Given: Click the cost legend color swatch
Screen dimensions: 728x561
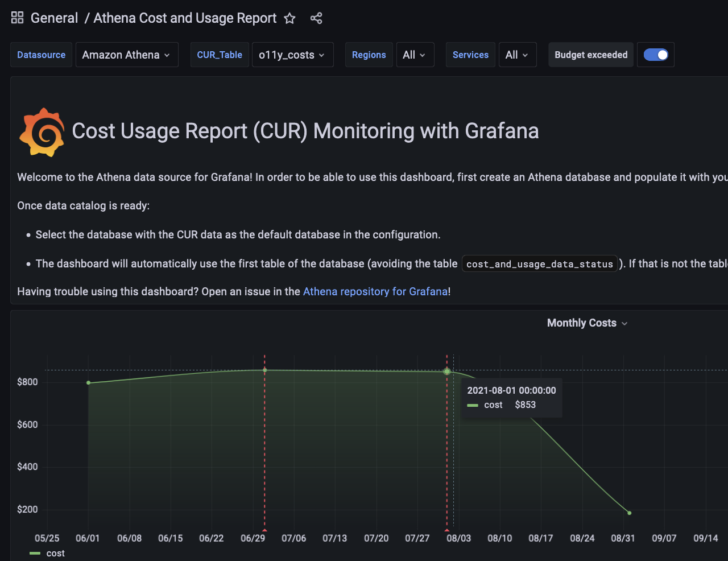Looking at the screenshot, I should [x=35, y=554].
